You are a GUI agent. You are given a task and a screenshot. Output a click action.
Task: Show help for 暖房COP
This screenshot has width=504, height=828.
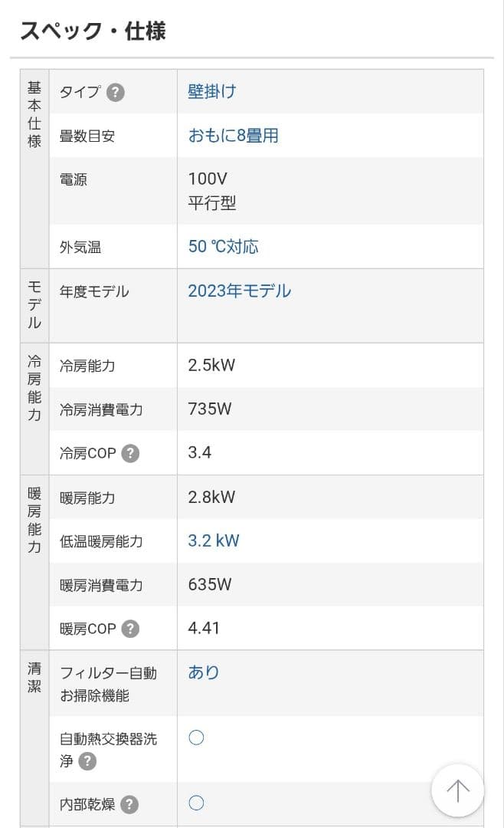tap(130, 629)
